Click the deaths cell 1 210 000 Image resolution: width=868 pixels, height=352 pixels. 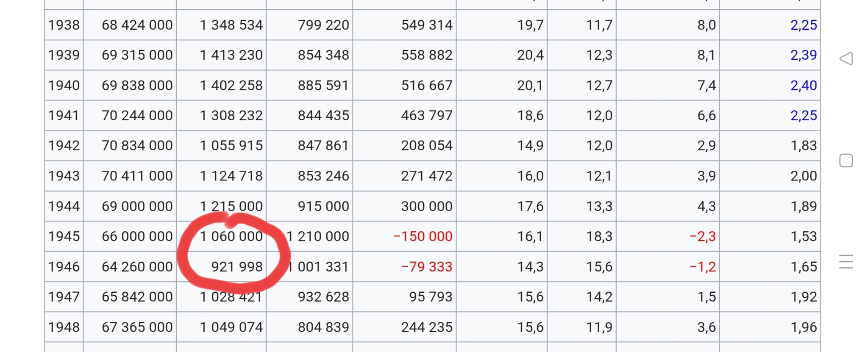tap(317, 236)
